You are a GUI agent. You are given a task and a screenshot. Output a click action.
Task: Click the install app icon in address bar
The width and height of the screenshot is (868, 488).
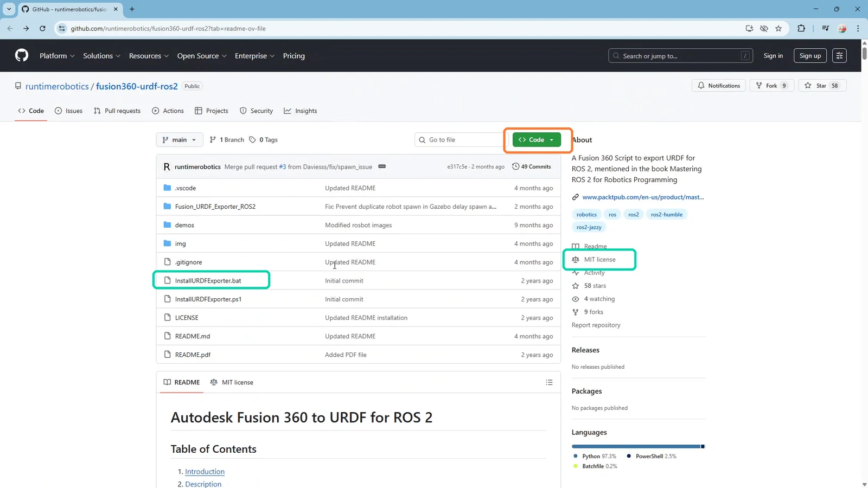pyautogui.click(x=749, y=28)
